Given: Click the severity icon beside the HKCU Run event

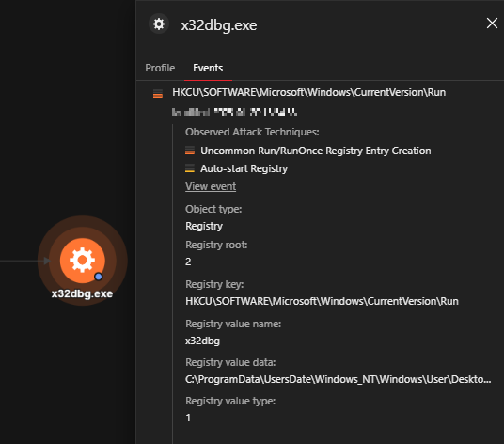Looking at the screenshot, I should pos(158,94).
